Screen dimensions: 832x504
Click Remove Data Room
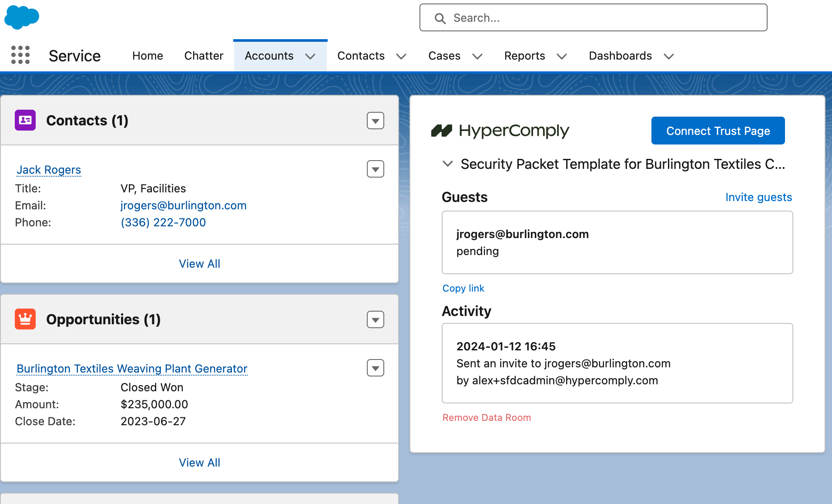point(486,417)
